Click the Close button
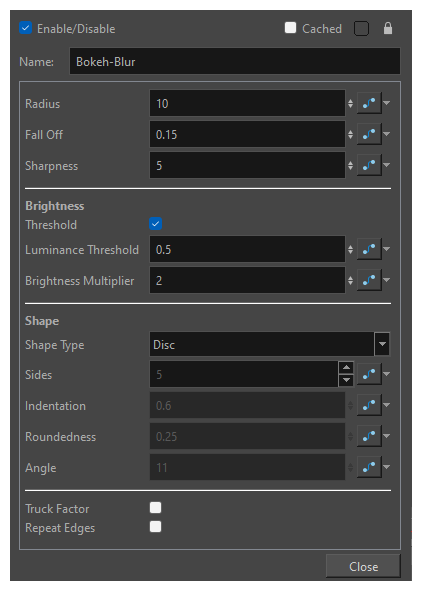This screenshot has height=591, width=422. tap(363, 567)
